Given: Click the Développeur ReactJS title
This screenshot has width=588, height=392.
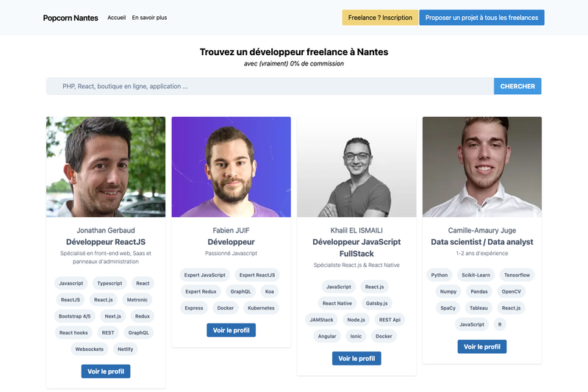Looking at the screenshot, I should pyautogui.click(x=106, y=242).
